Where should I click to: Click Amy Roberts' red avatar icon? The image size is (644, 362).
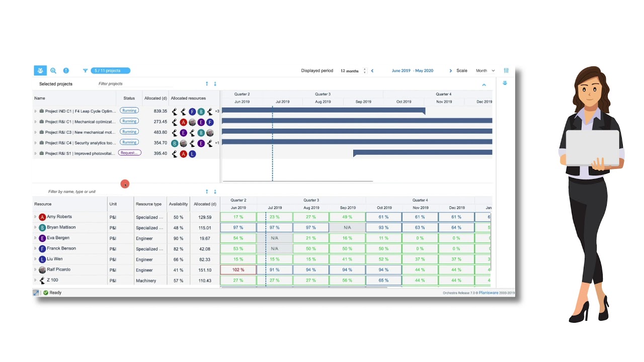(x=42, y=217)
